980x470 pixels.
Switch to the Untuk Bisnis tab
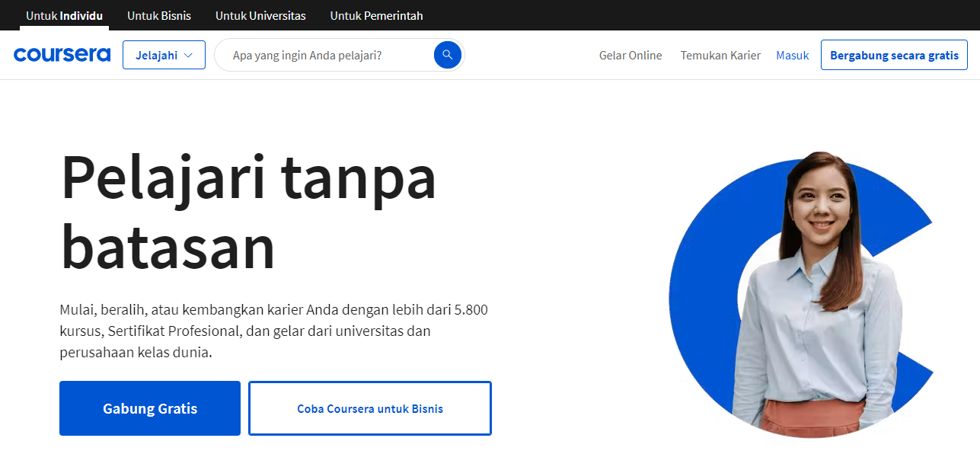click(159, 15)
